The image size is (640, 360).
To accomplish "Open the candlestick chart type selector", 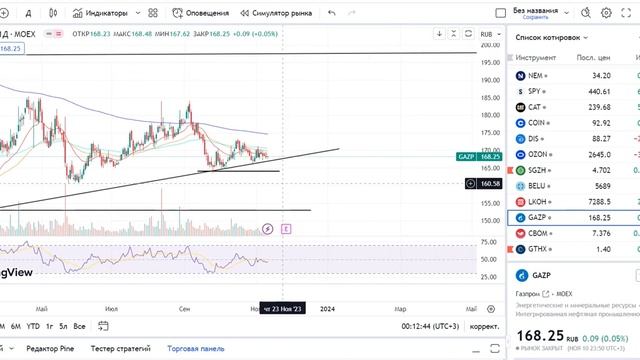I will [x=53, y=13].
